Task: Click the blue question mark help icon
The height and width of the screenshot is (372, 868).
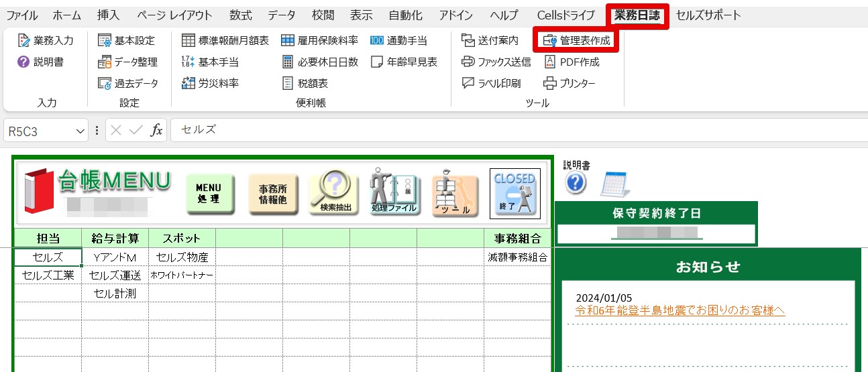Action: click(576, 184)
